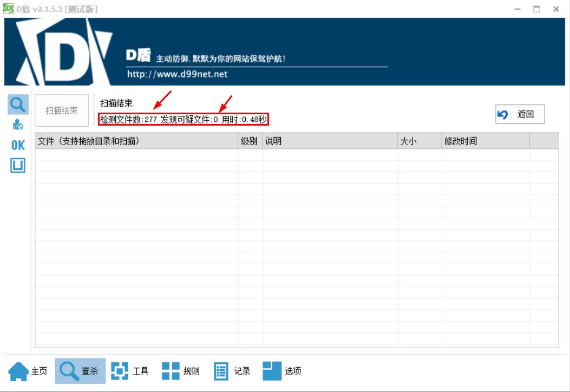Sort by 文件 column header
The image size is (570, 392).
coord(137,141)
